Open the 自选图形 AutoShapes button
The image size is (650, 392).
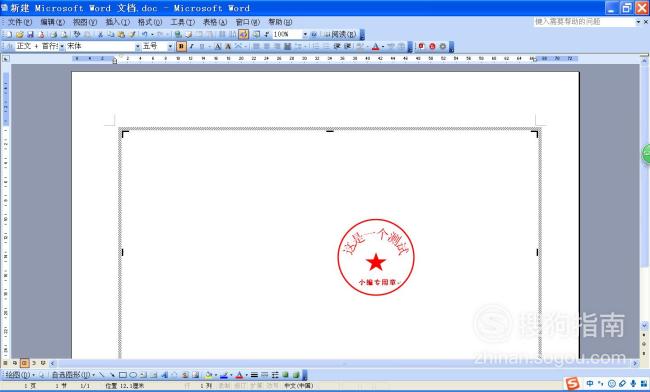tap(72, 375)
